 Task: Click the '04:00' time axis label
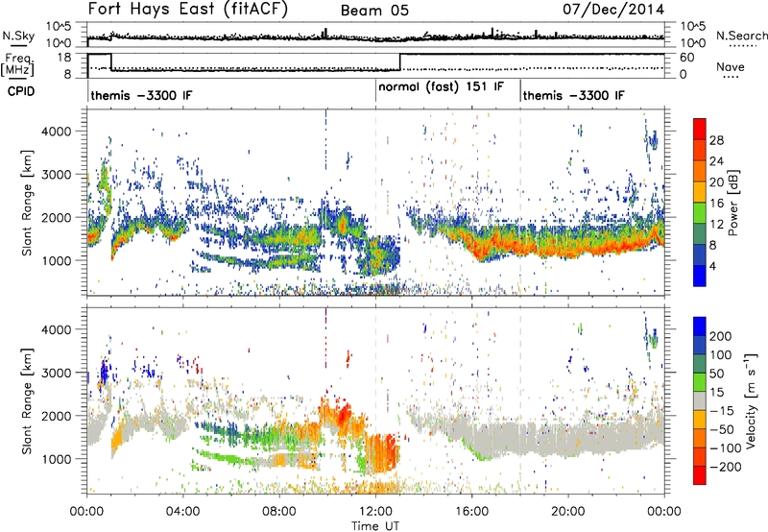[x=183, y=512]
